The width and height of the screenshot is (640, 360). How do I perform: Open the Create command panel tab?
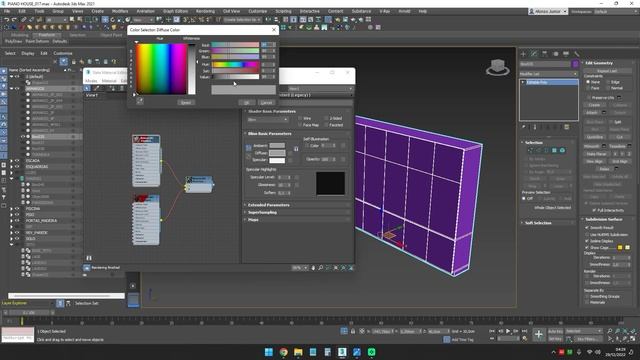pyautogui.click(x=524, y=54)
